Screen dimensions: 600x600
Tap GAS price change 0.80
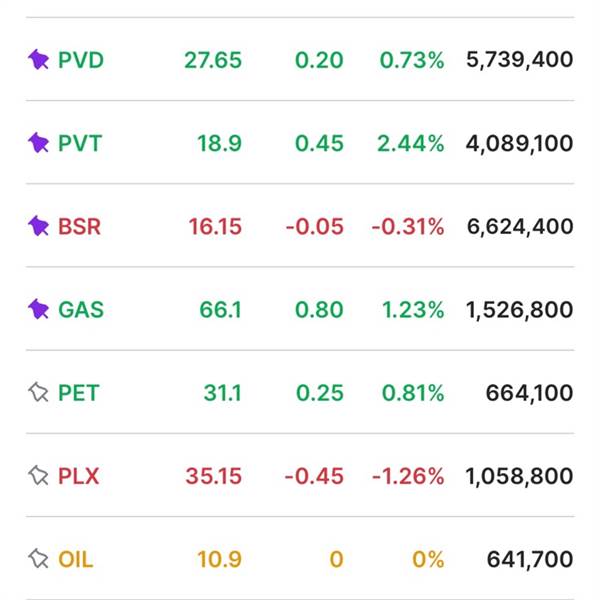point(319,309)
